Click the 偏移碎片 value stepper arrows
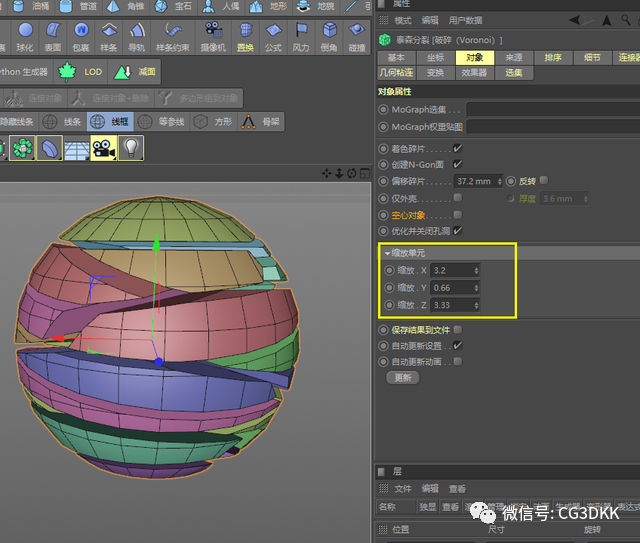 point(499,181)
